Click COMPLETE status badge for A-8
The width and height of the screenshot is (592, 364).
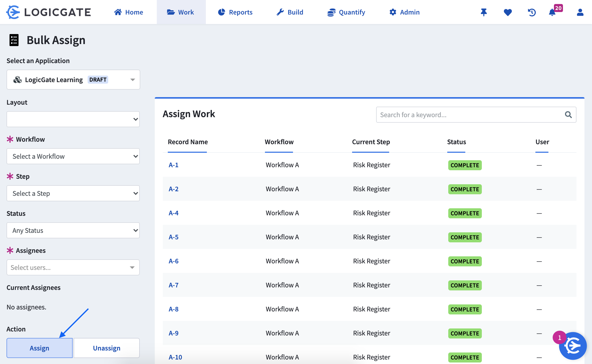point(465,309)
